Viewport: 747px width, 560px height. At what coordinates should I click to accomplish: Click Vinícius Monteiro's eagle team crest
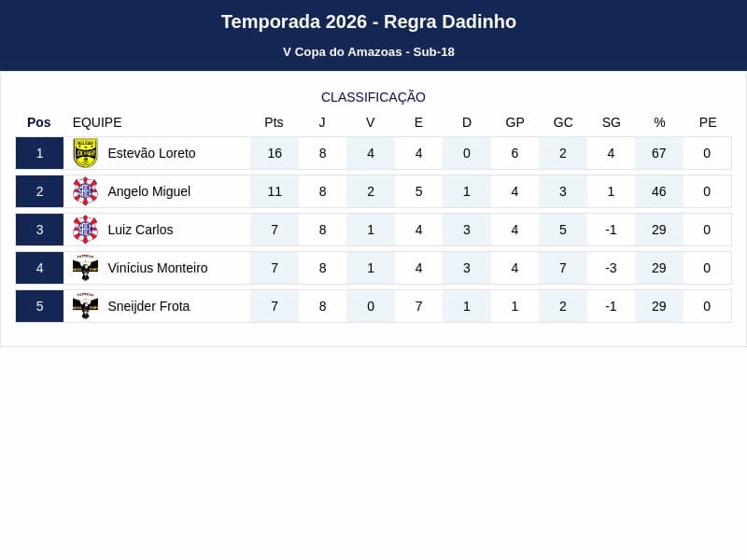click(x=85, y=268)
